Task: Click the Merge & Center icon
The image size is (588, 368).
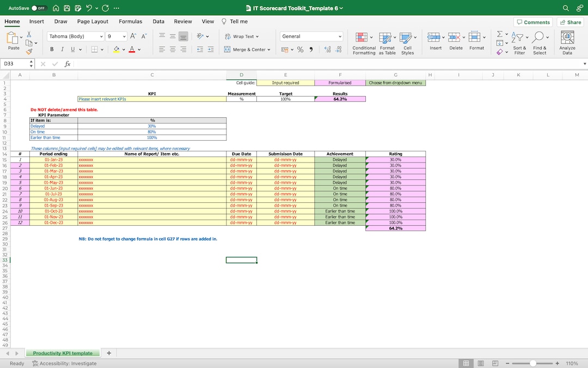Action: pos(248,49)
